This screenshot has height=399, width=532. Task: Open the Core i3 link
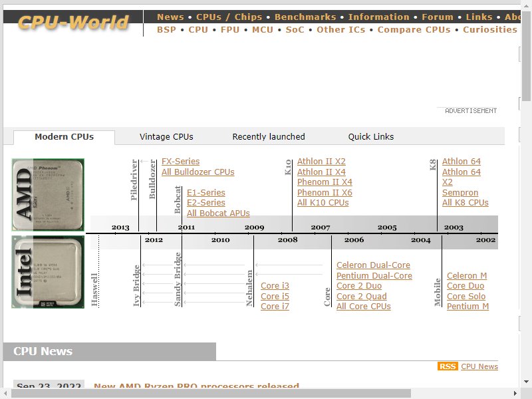pos(275,286)
